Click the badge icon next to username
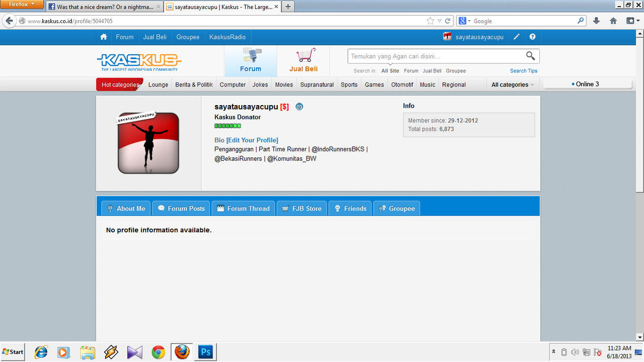This screenshot has height=362, width=644. (299, 107)
